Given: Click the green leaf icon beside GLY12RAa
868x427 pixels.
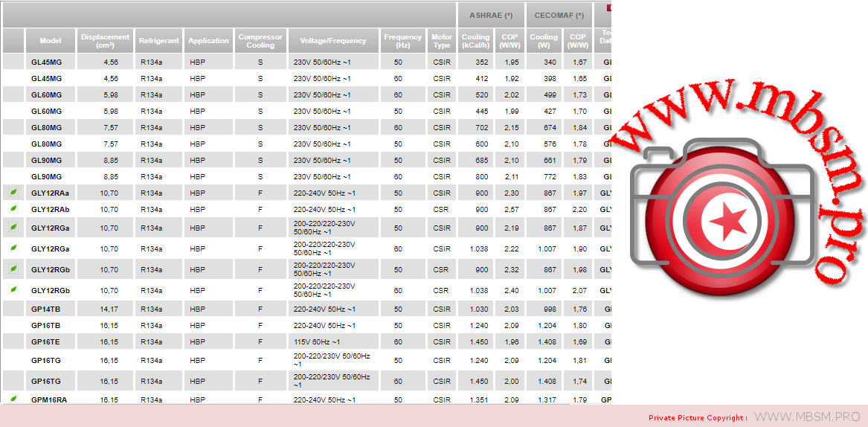Looking at the screenshot, I should (x=13, y=193).
